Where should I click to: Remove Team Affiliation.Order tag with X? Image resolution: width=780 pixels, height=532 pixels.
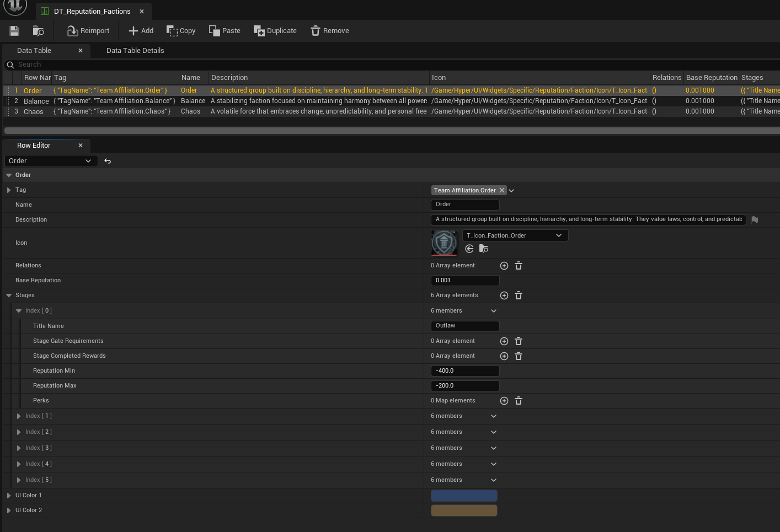point(502,190)
